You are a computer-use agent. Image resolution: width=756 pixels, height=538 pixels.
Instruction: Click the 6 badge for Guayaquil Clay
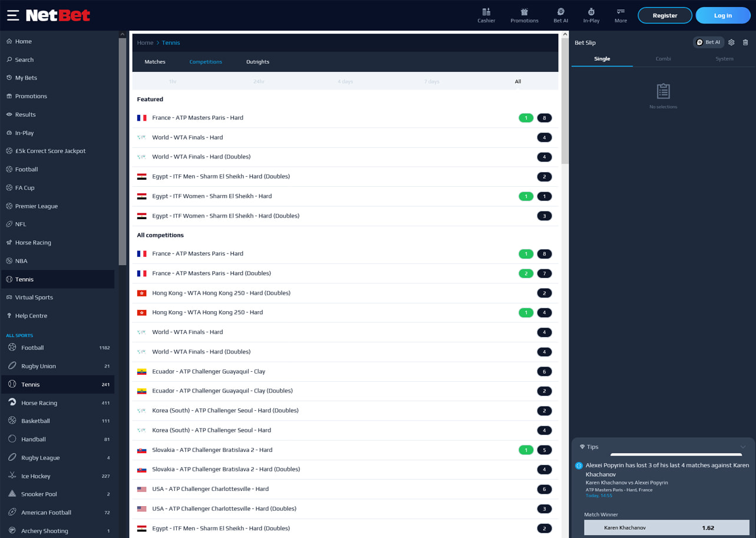point(544,372)
